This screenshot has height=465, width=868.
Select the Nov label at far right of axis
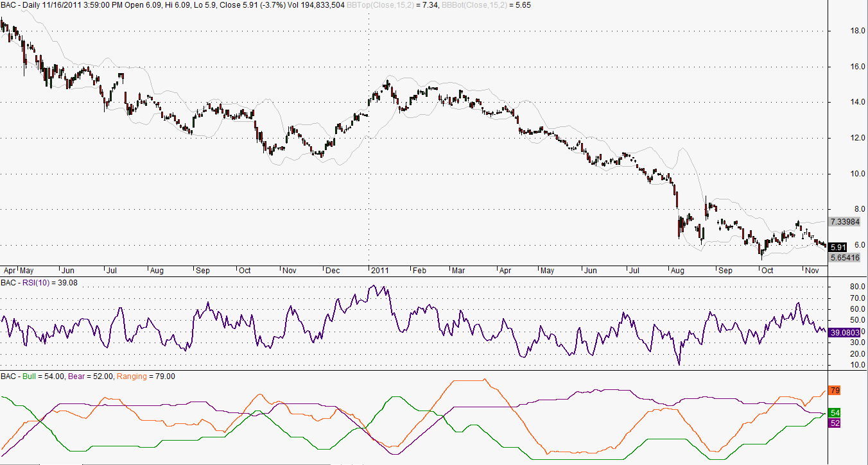(811, 271)
